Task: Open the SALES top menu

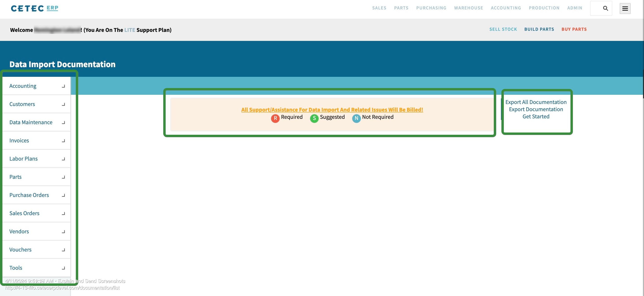Action: click(x=379, y=8)
